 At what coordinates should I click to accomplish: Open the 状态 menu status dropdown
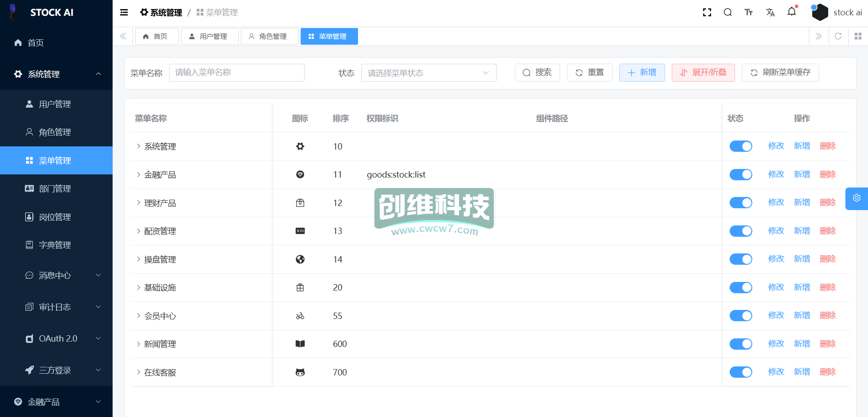coord(429,73)
